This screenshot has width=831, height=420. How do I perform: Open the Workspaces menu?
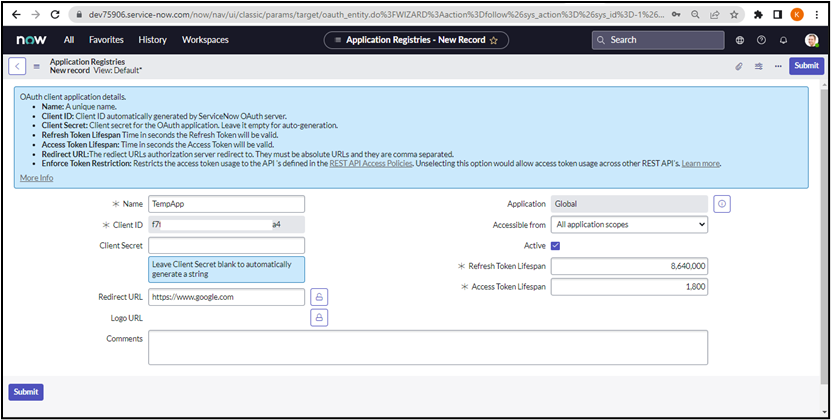205,40
